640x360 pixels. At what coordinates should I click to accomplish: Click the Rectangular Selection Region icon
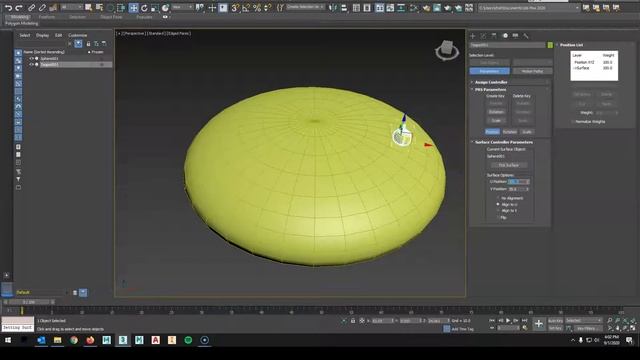coord(110,7)
